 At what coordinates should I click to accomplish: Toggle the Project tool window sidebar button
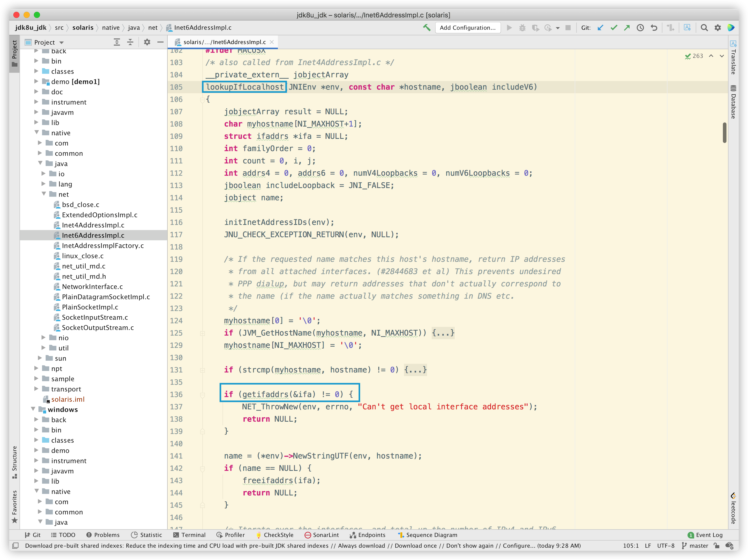click(x=15, y=53)
